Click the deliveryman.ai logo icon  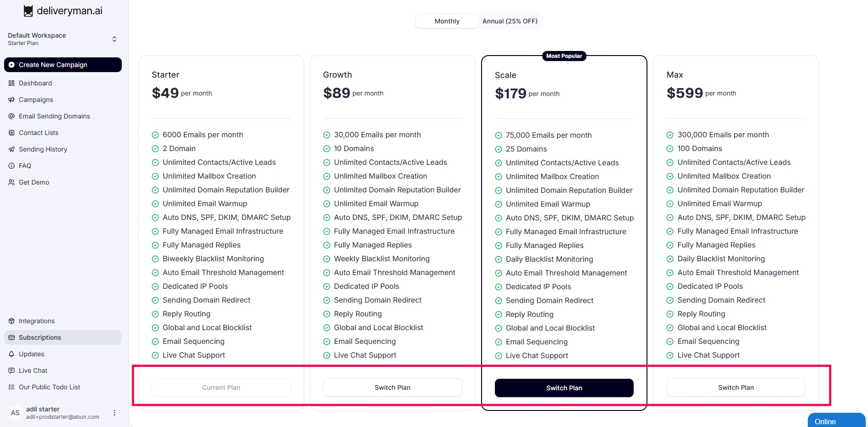point(28,11)
